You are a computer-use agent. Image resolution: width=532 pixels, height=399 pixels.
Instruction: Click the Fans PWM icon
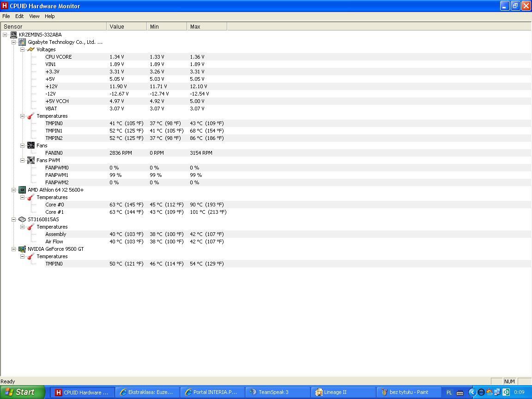(x=31, y=160)
